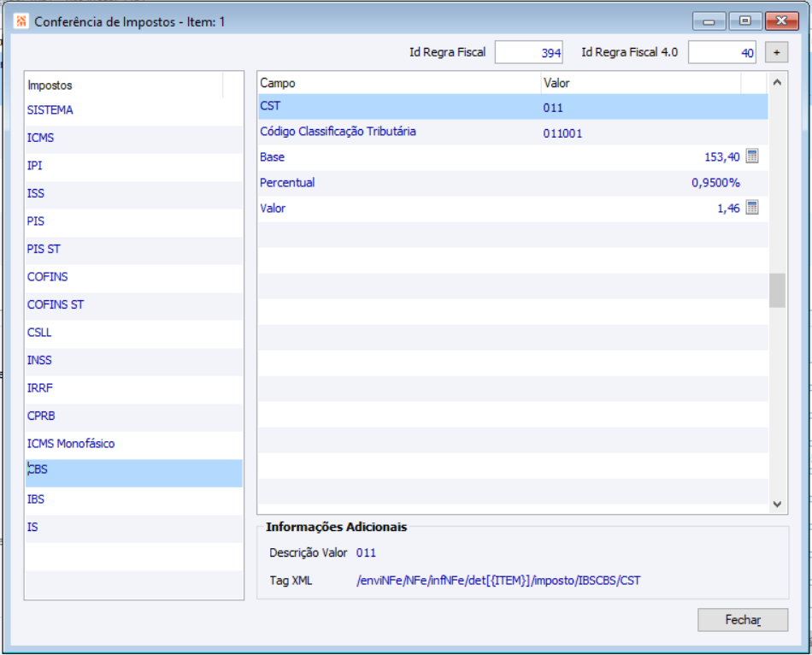Image resolution: width=812 pixels, height=655 pixels.
Task: Click the percentage 0,9500%
Action: (x=715, y=183)
